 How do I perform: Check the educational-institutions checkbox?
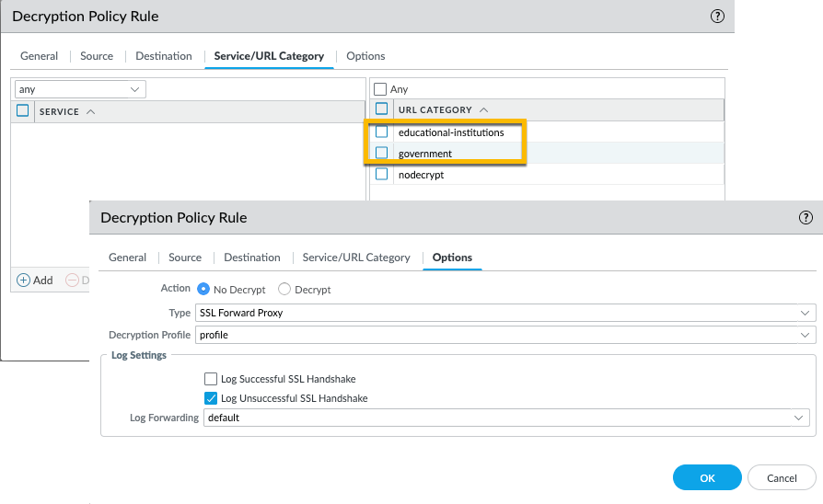click(x=382, y=132)
